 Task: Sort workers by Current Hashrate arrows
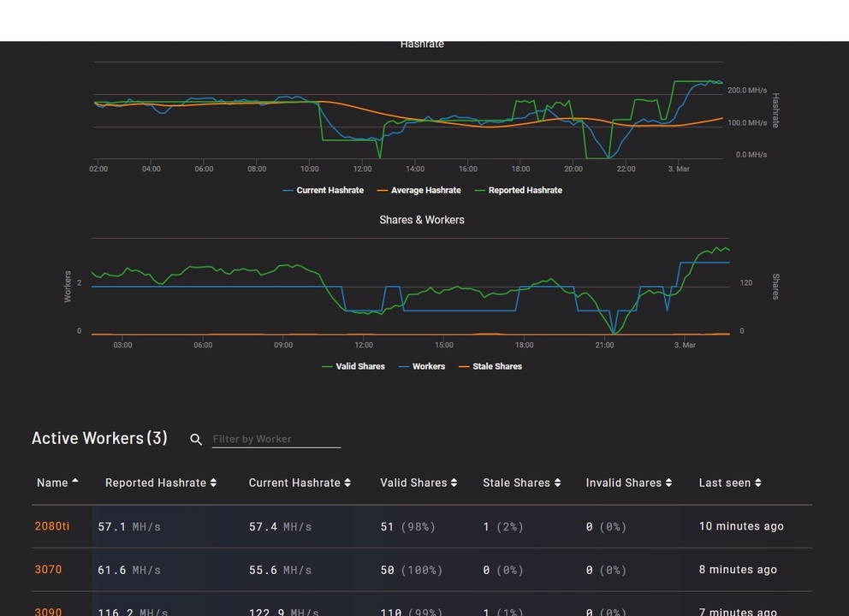pyautogui.click(x=347, y=483)
